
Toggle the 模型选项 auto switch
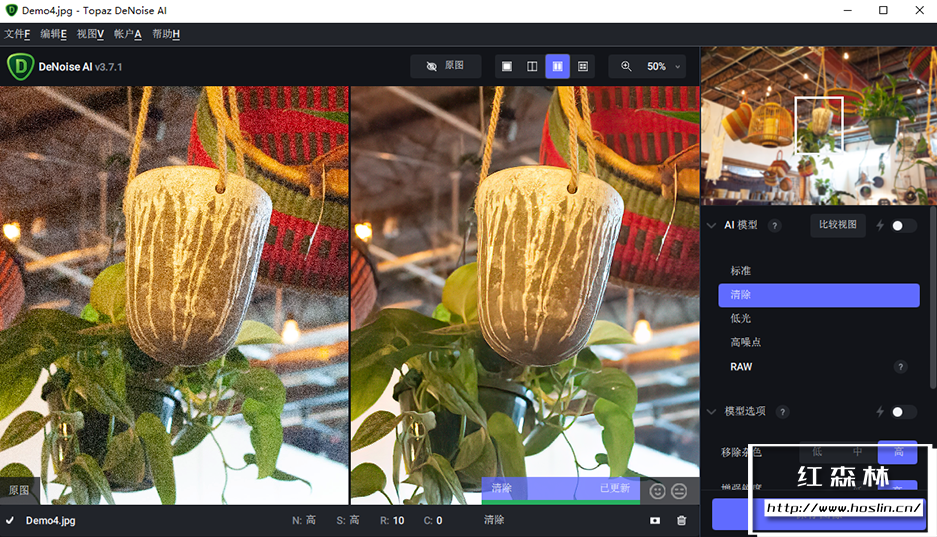pyautogui.click(x=903, y=412)
